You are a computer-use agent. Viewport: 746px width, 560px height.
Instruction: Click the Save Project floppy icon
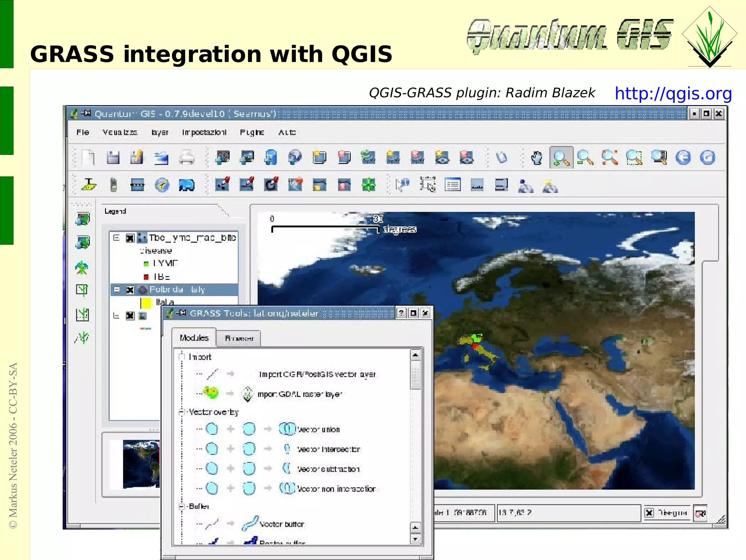pos(113,157)
